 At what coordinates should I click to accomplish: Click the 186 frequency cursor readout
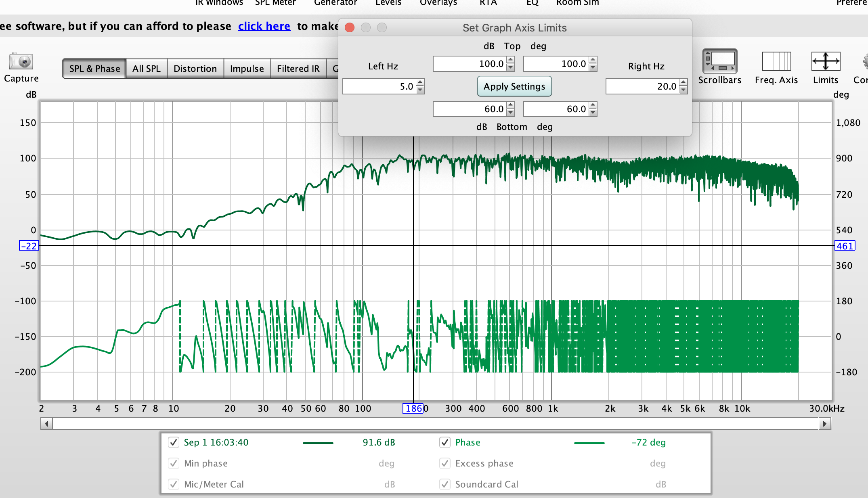coord(413,408)
